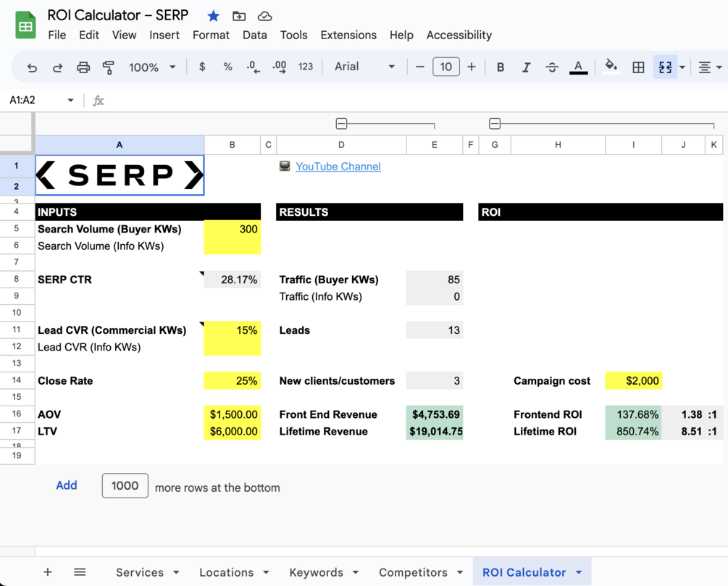The width and height of the screenshot is (728, 586).
Task: Switch to the Services sheet tab
Action: coord(140,572)
